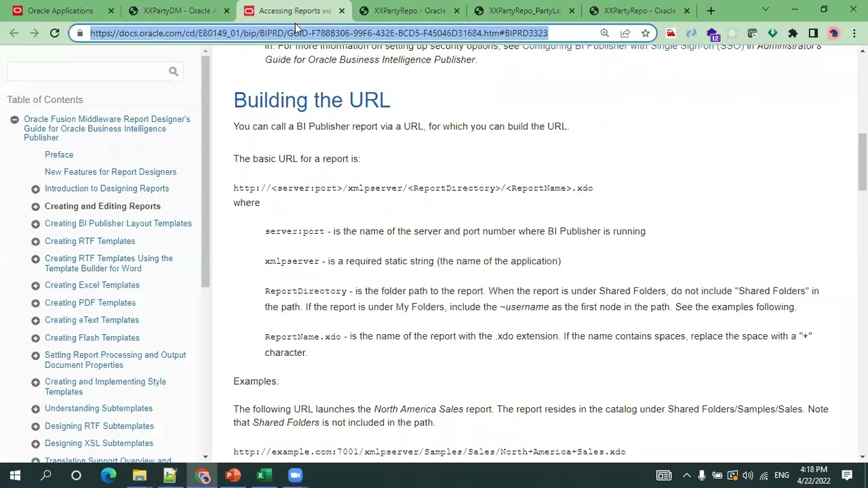868x488 pixels.
Task: Open Microsoft Edge from the taskbar
Action: pos(108,475)
